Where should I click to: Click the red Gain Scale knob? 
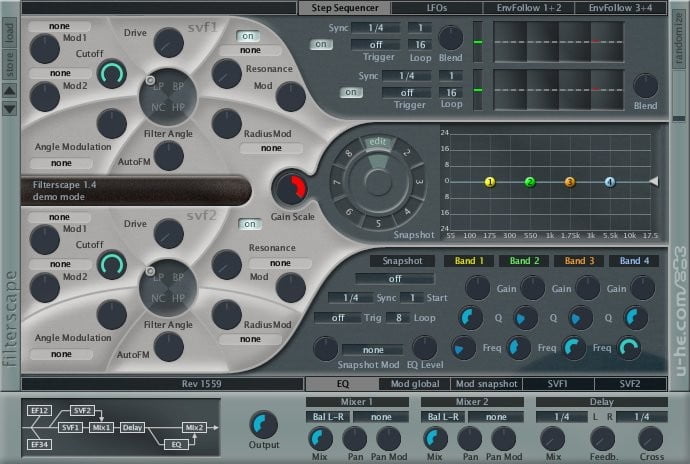coord(290,188)
